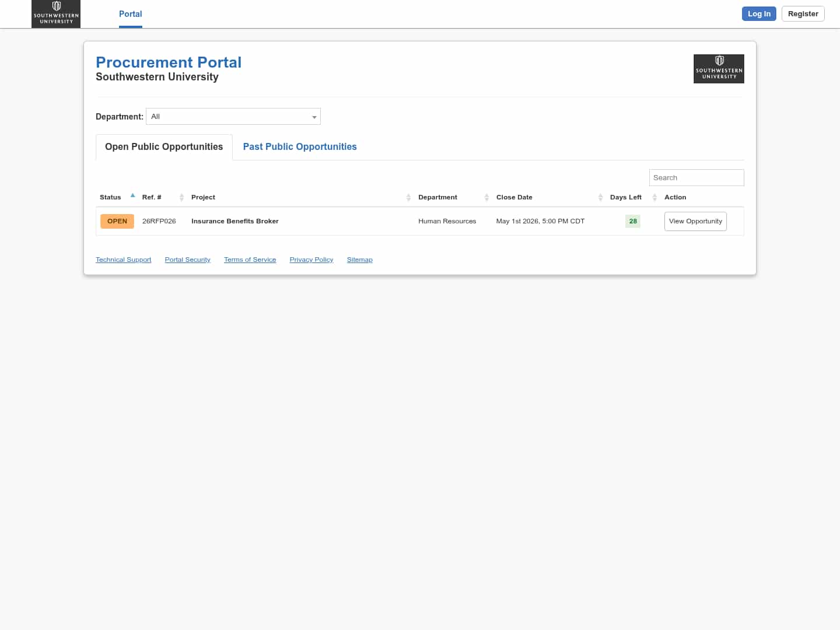Click the sort icon next to Ref. # column
Viewport: 840px width, 630px height.
(x=181, y=197)
